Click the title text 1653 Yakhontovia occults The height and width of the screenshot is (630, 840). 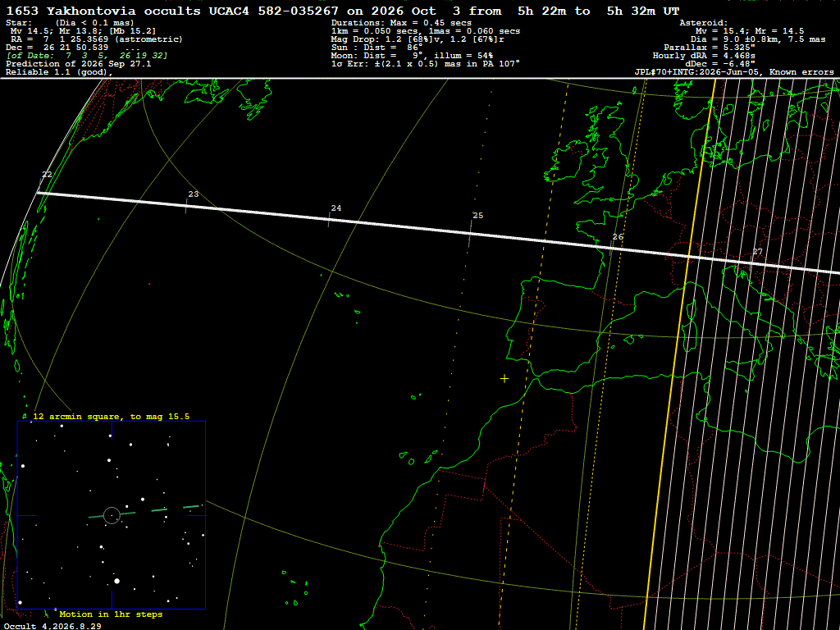pyautogui.click(x=127, y=11)
